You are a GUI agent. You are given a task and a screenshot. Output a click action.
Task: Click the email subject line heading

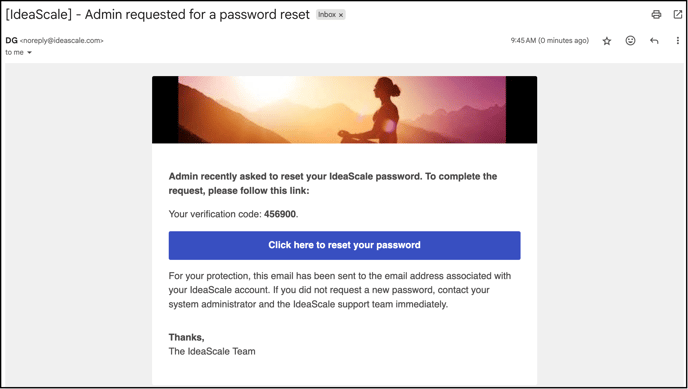[158, 14]
